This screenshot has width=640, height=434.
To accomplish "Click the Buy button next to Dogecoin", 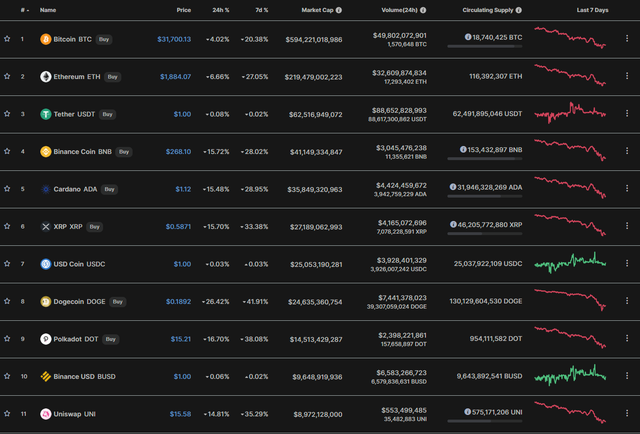I will (118, 302).
